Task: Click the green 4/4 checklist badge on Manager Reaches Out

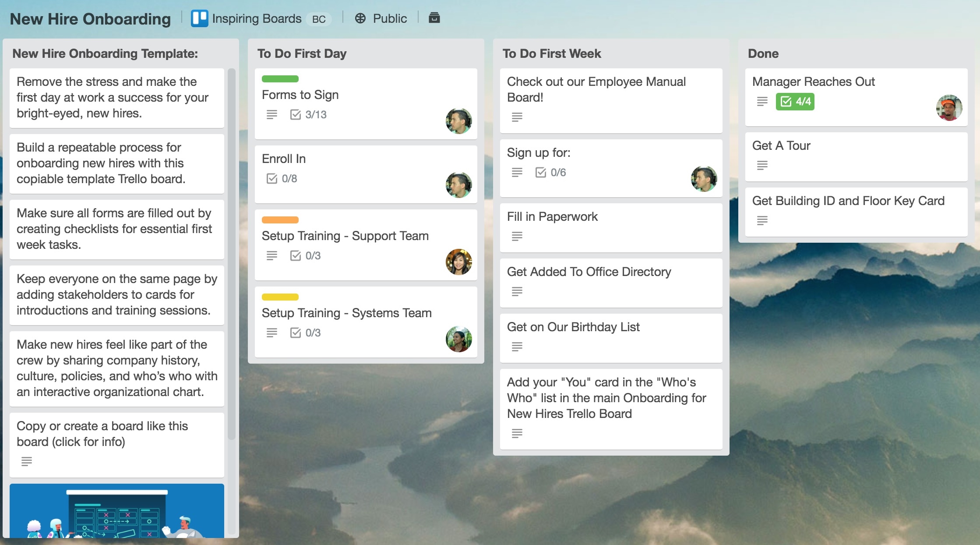Action: (x=796, y=101)
